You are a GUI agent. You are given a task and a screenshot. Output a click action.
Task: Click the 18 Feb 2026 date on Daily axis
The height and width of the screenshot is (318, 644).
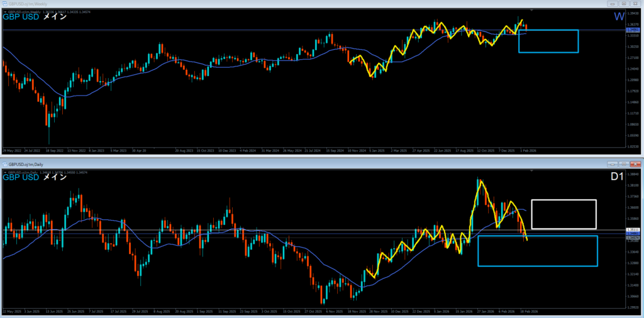(x=530, y=312)
